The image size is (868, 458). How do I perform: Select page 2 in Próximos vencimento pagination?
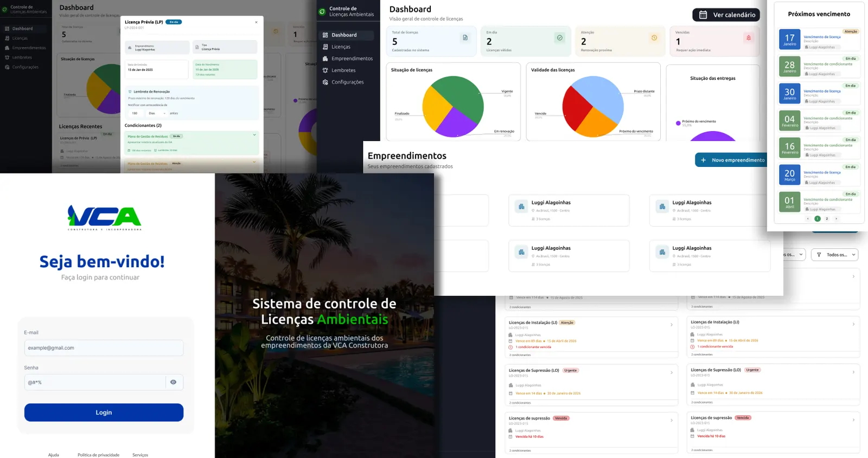tap(827, 218)
